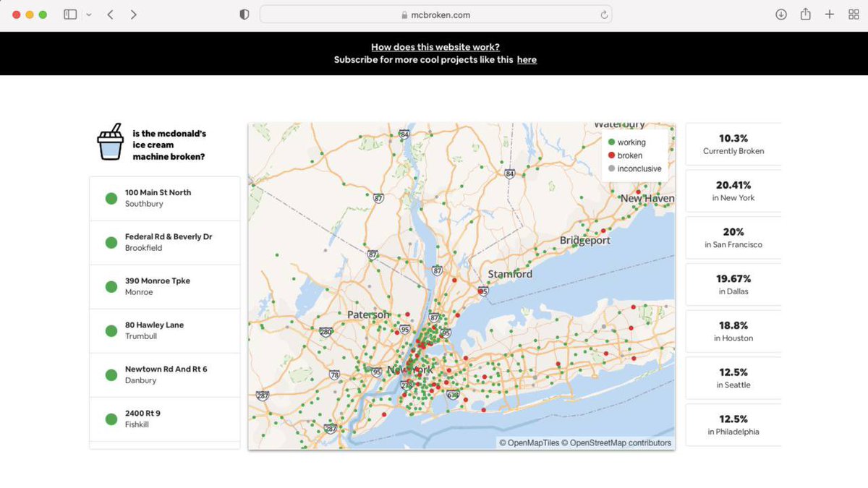868x488 pixels.
Task: Select the Newtown Rd And Rt 6 location
Action: point(164,374)
